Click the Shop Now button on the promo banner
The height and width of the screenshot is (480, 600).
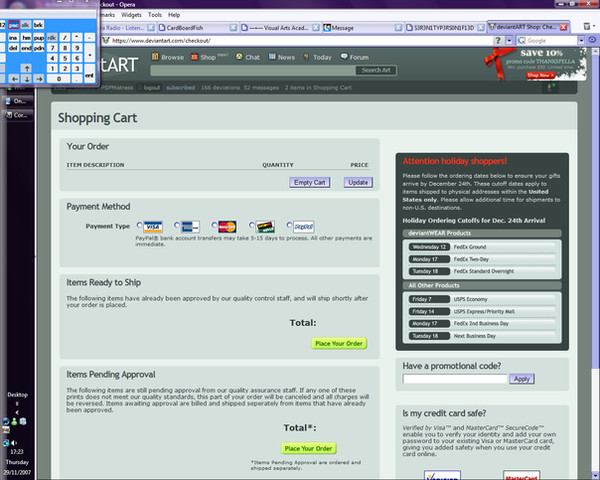(x=540, y=75)
